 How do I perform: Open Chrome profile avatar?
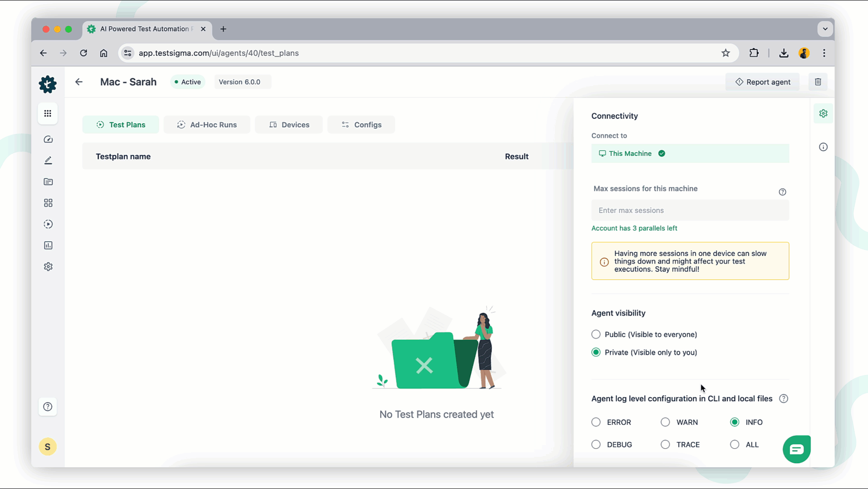pyautogui.click(x=804, y=53)
